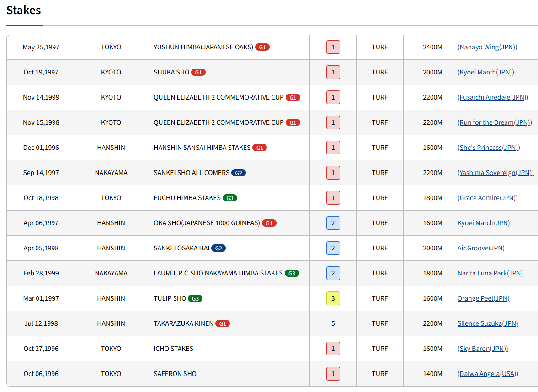Open Kyoei March(JPN) link in Oka Sho row
538x392 pixels.
[484, 223]
